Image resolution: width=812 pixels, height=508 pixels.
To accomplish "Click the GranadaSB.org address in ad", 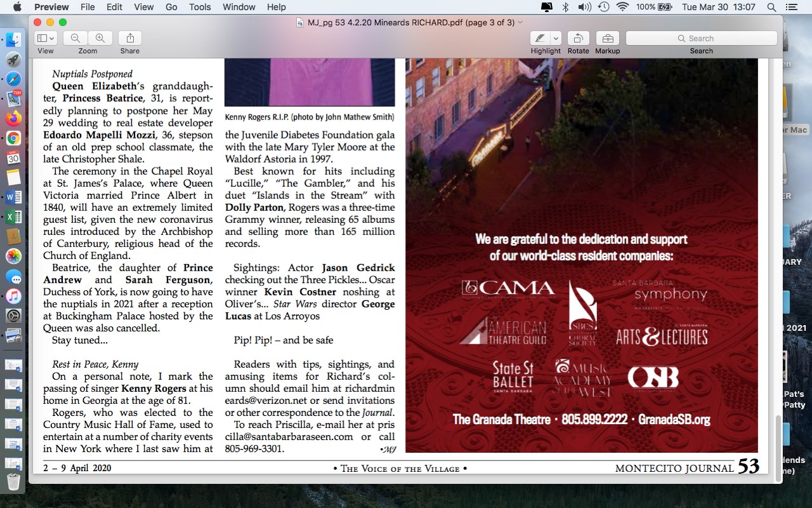I will pos(674,420).
